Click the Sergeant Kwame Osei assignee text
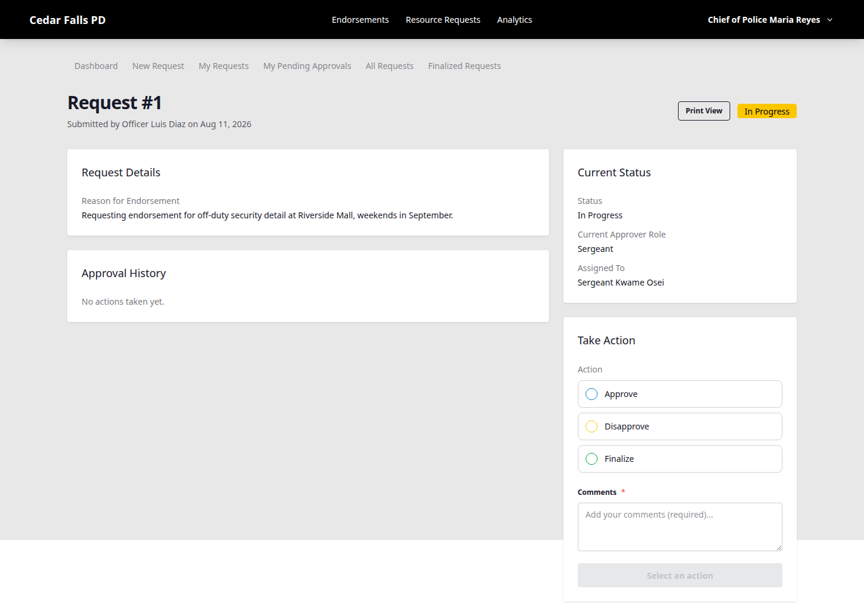 tap(620, 283)
